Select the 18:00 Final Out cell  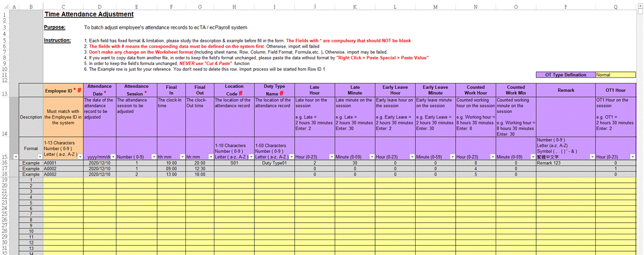(x=199, y=174)
